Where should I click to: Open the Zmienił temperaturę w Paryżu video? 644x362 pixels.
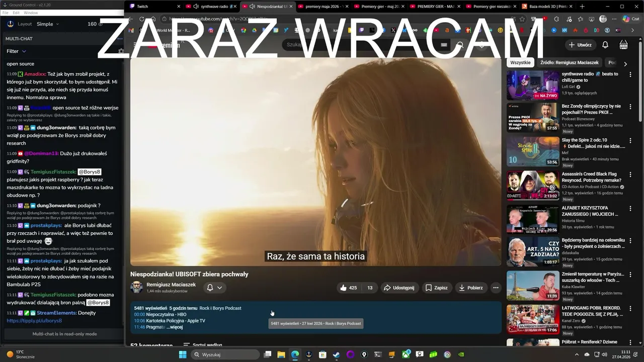pyautogui.click(x=533, y=285)
